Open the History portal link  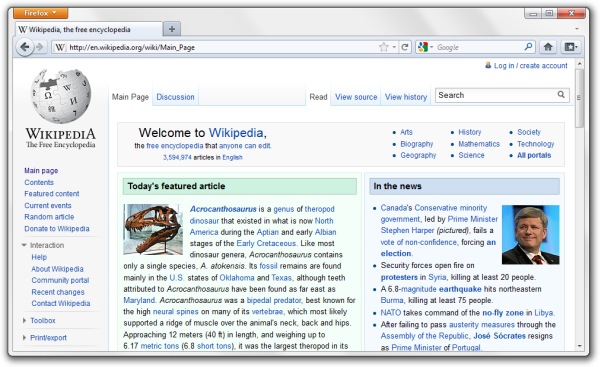click(x=470, y=132)
